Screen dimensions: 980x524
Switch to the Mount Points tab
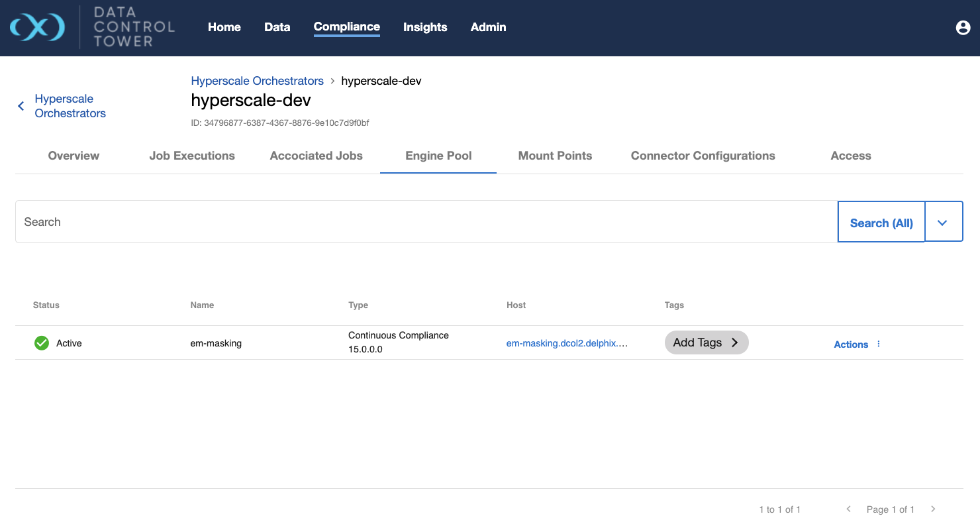[555, 156]
